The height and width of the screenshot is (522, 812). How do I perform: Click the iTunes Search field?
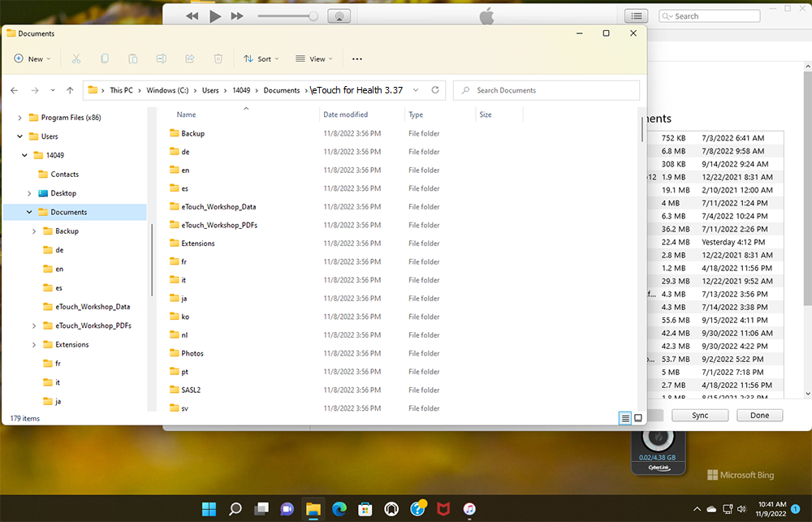(710, 16)
